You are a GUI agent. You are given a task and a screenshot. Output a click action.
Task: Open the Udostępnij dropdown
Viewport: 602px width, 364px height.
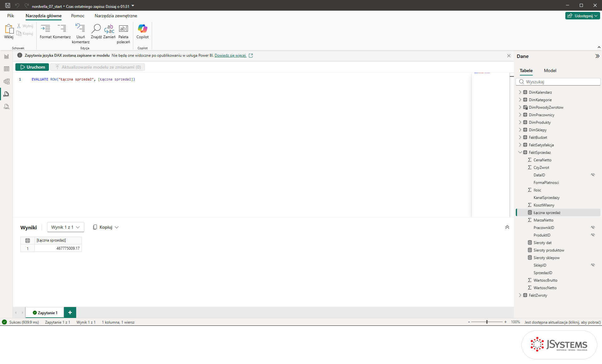point(583,16)
